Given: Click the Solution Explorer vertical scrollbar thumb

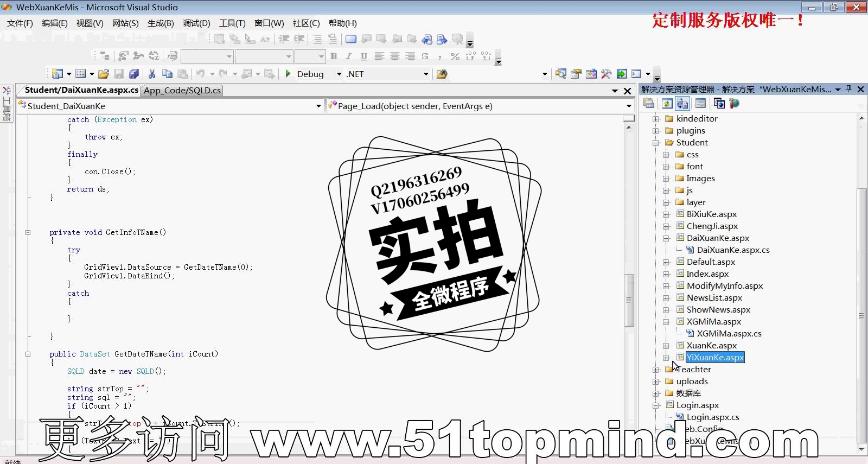Looking at the screenshot, I should click(861, 315).
